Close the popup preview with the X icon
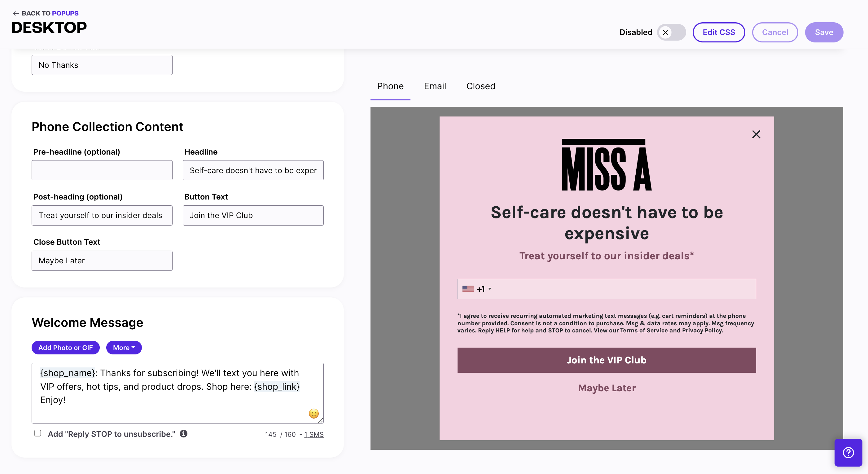This screenshot has height=474, width=868. [756, 134]
